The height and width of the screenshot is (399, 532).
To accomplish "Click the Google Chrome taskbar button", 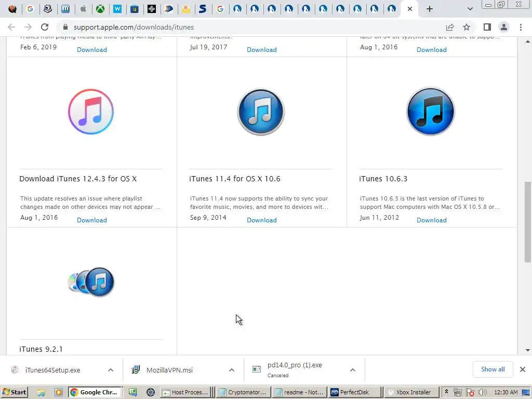I will (95, 392).
